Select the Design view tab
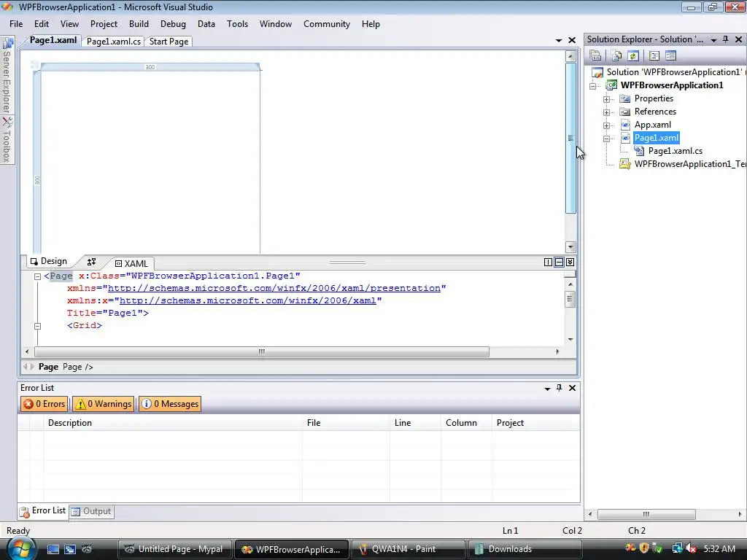This screenshot has height=560, width=747. click(x=49, y=261)
